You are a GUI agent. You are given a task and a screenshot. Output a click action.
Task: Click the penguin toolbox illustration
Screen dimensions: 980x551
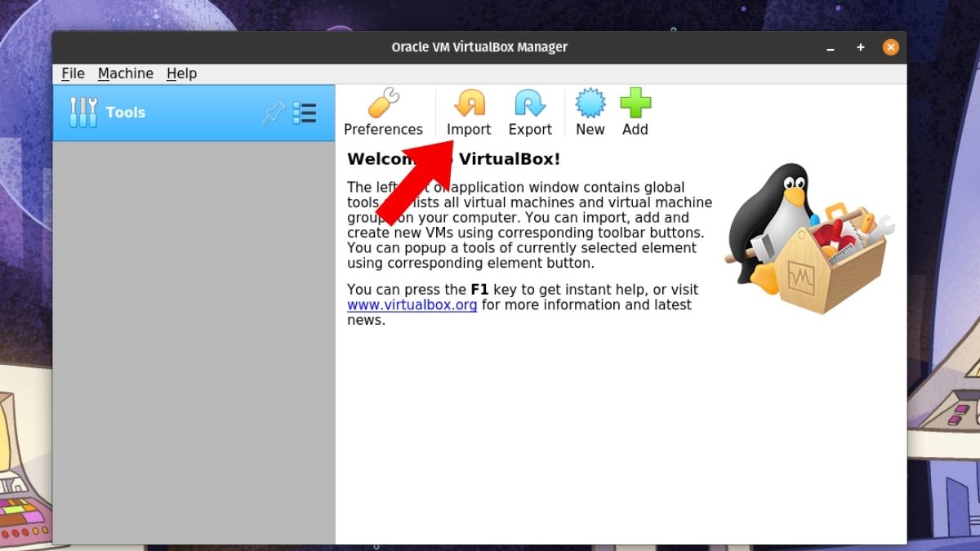pos(810,238)
